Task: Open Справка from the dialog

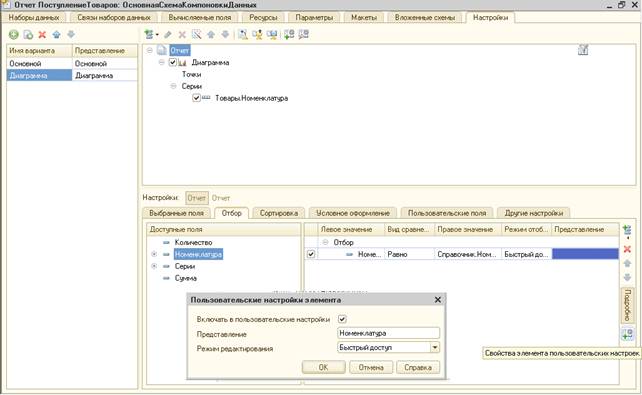Action: click(x=418, y=367)
